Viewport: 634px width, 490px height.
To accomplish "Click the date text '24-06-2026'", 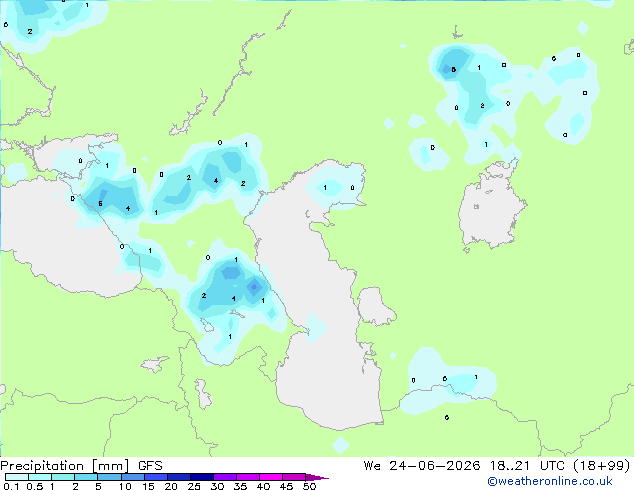I will pos(435,466).
